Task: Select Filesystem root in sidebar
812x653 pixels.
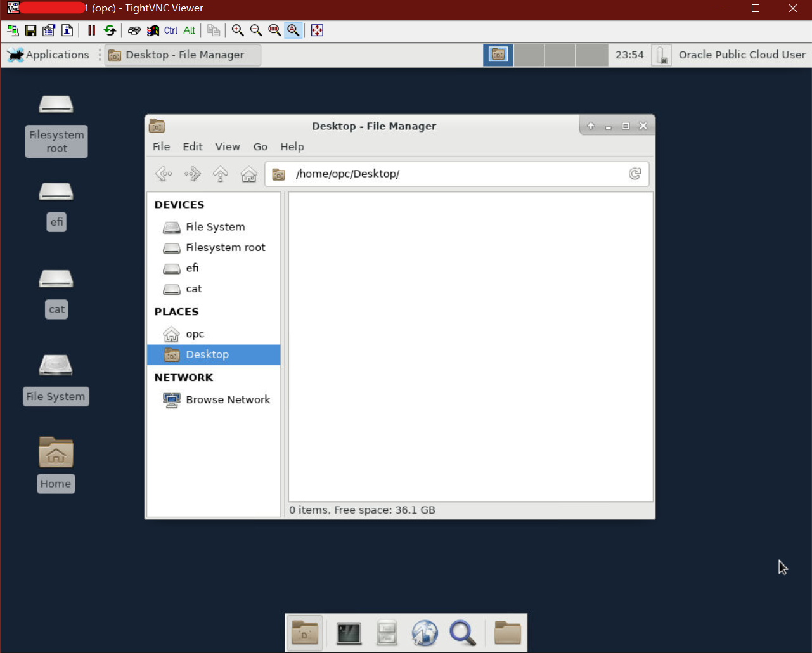Action: tap(214, 247)
